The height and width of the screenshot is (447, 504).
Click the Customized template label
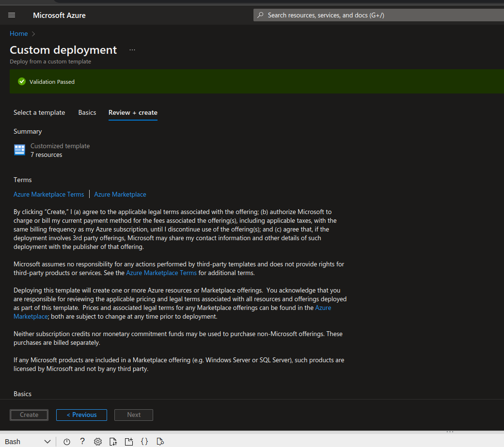pyautogui.click(x=60, y=146)
